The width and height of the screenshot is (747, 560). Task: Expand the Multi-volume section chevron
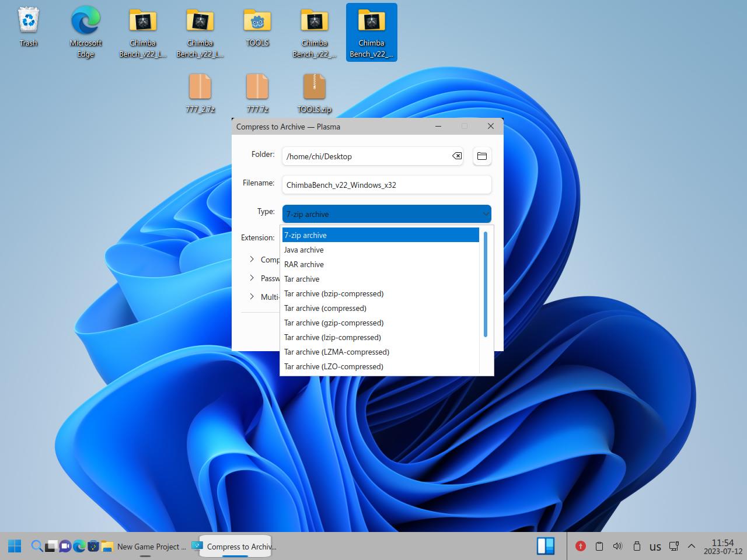click(x=252, y=296)
